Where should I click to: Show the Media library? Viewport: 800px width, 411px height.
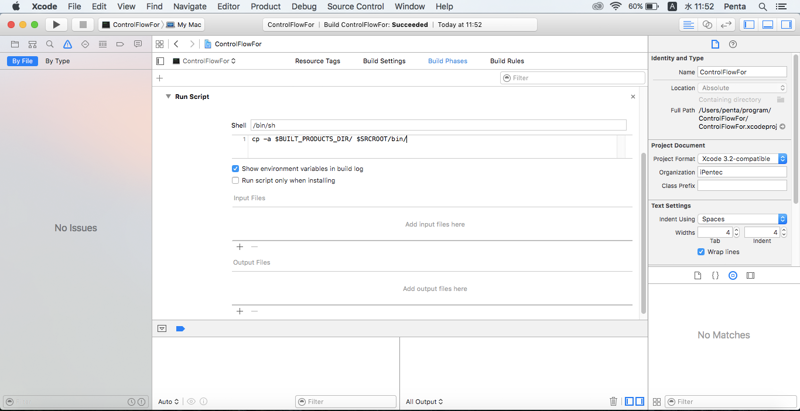[x=750, y=275]
